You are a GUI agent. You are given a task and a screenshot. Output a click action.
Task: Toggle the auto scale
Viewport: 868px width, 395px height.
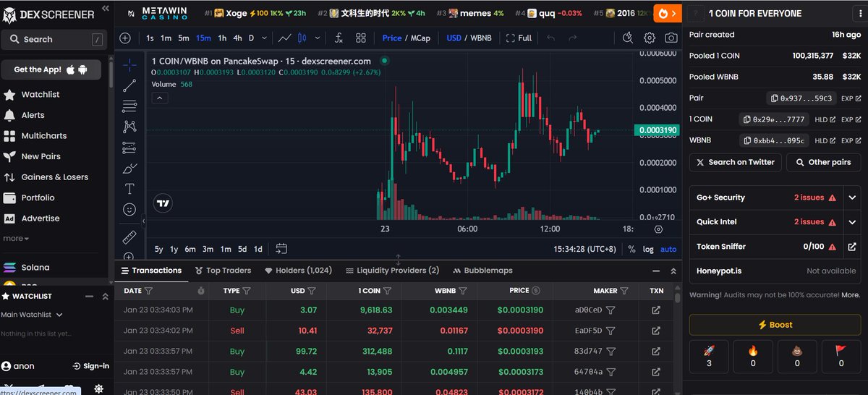coord(668,249)
